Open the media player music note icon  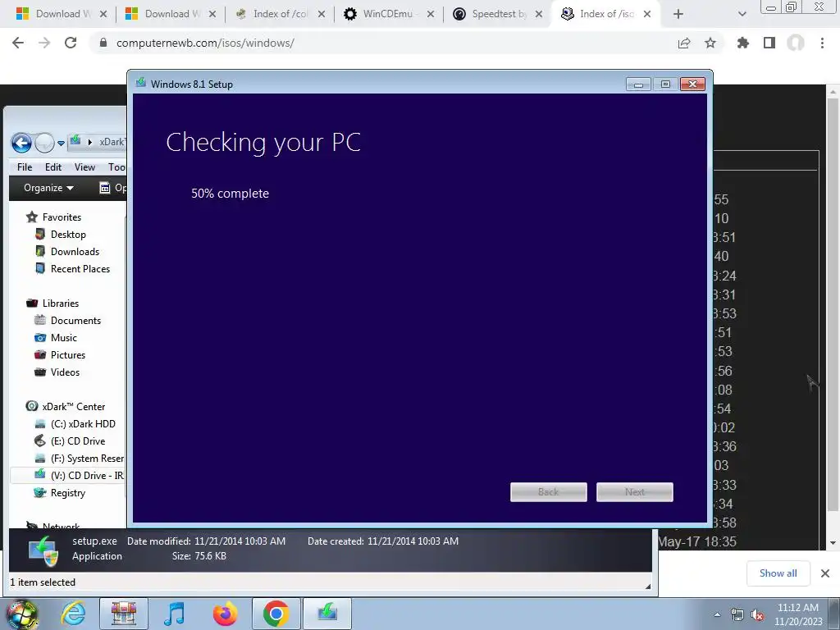pos(174,614)
